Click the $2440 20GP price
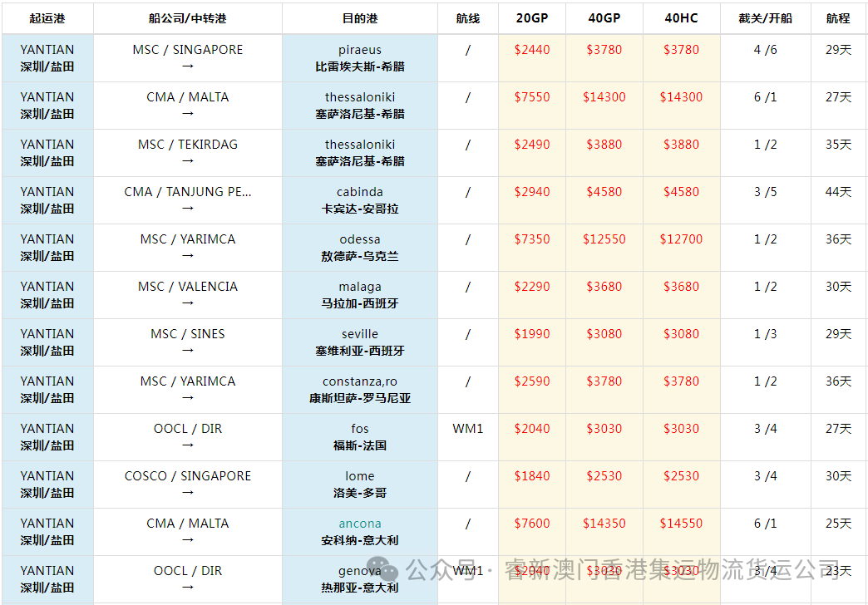Image resolution: width=868 pixels, height=605 pixels. (x=532, y=50)
